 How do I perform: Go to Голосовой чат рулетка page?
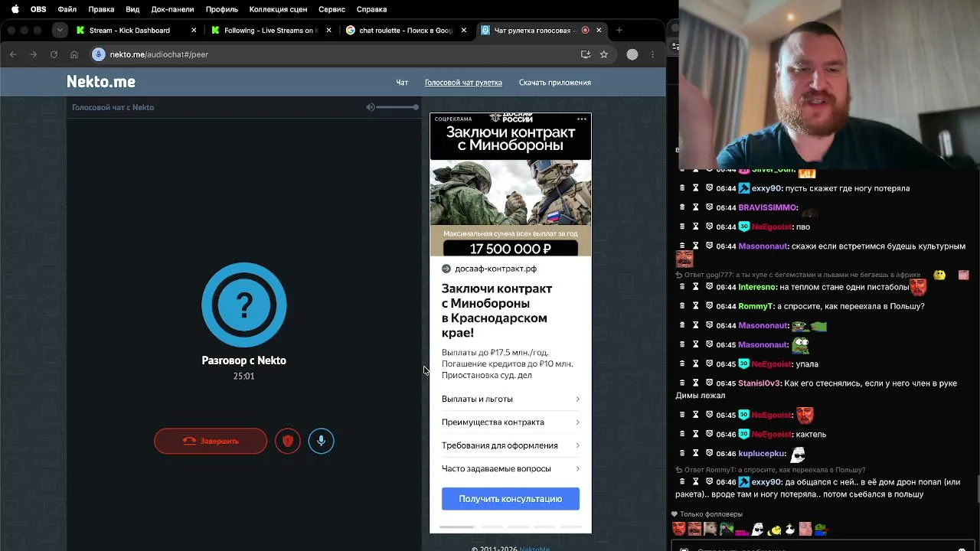pos(463,83)
